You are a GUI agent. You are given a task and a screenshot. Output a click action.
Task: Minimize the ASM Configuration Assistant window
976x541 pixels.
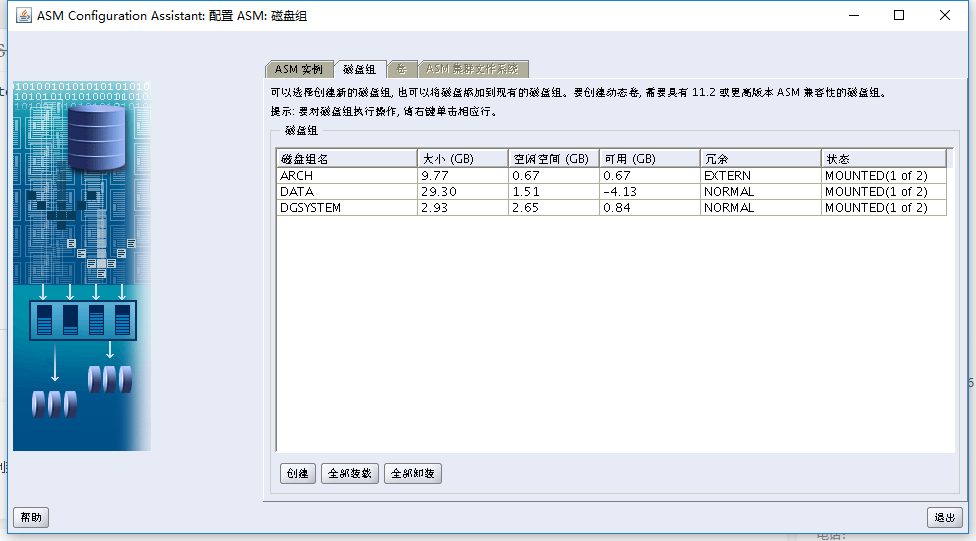(x=854, y=16)
